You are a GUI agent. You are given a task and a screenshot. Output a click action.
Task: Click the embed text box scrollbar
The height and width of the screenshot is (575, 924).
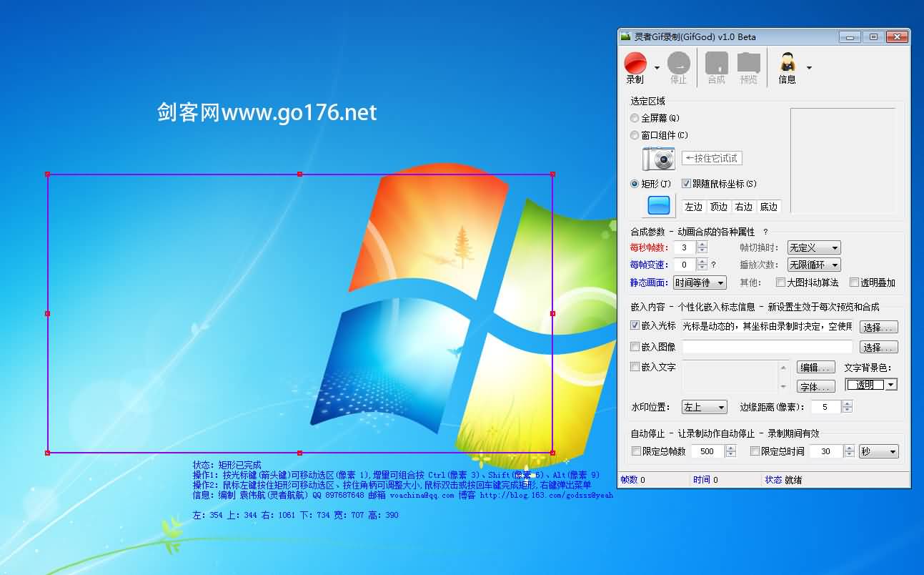click(x=783, y=376)
